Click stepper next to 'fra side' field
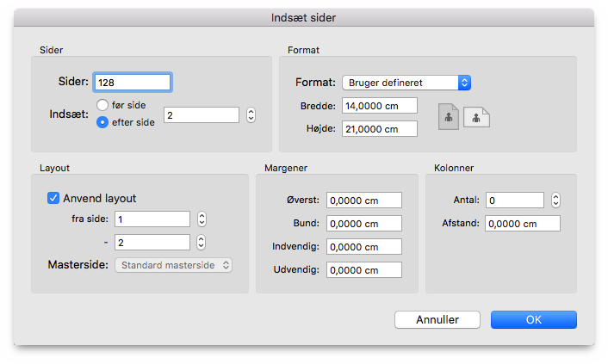 click(x=202, y=219)
